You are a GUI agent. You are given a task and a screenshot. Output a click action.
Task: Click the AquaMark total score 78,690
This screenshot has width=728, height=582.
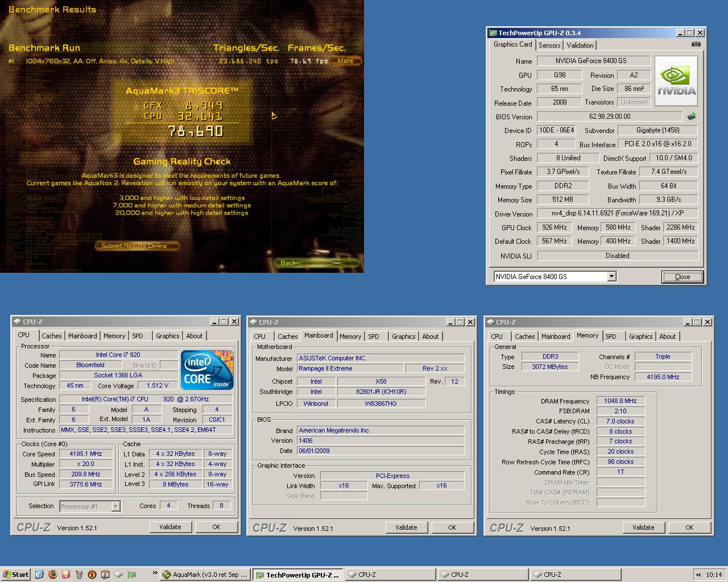(x=196, y=131)
